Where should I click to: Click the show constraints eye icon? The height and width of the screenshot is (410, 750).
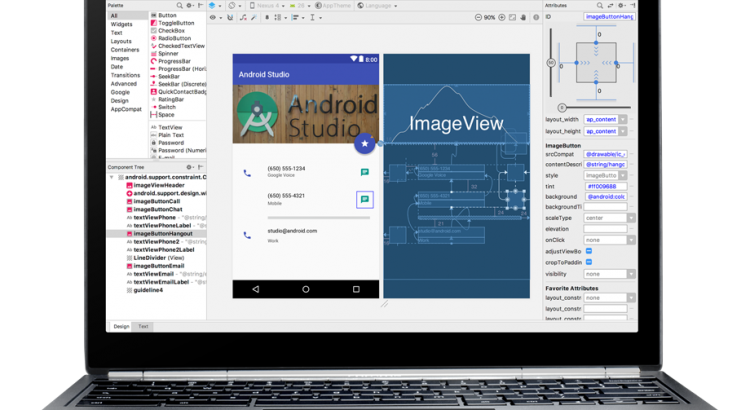point(215,17)
